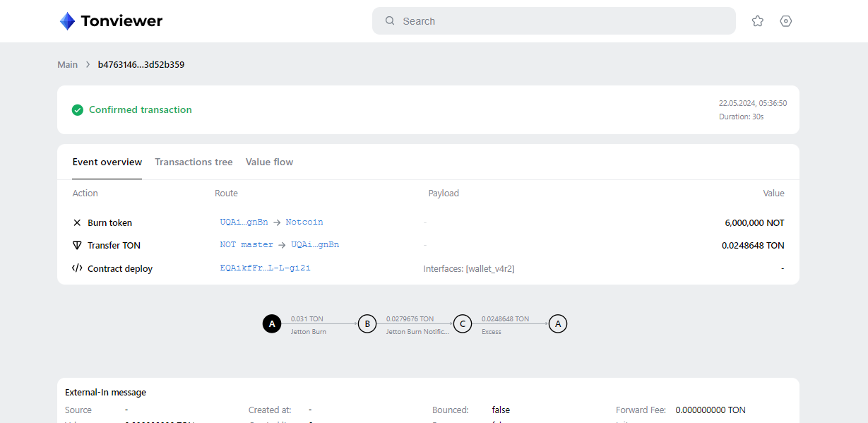This screenshot has height=423, width=868.
Task: Click the Route column header
Action: tap(226, 193)
